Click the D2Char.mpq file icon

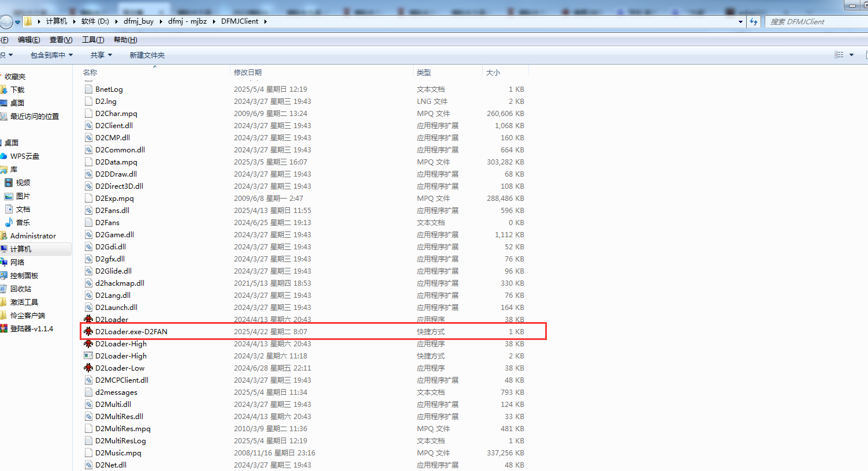tap(88, 114)
